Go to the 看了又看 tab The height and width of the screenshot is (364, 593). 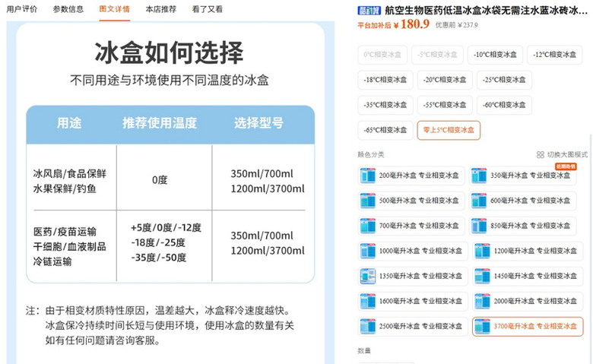tap(208, 9)
